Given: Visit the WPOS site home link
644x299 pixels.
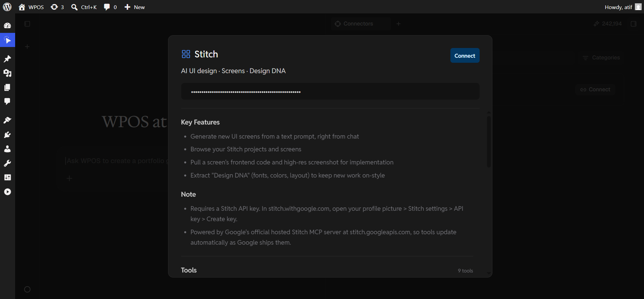Looking at the screenshot, I should click(x=31, y=7).
